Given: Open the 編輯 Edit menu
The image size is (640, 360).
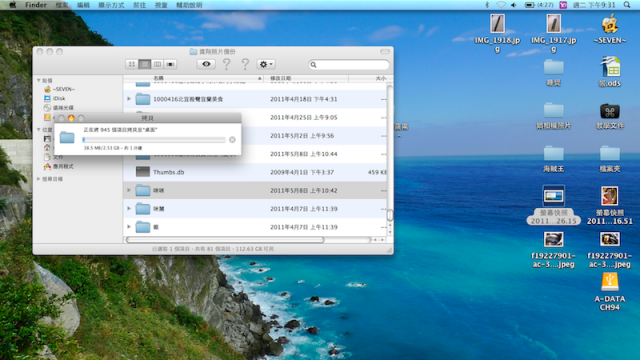Looking at the screenshot, I should [83, 5].
